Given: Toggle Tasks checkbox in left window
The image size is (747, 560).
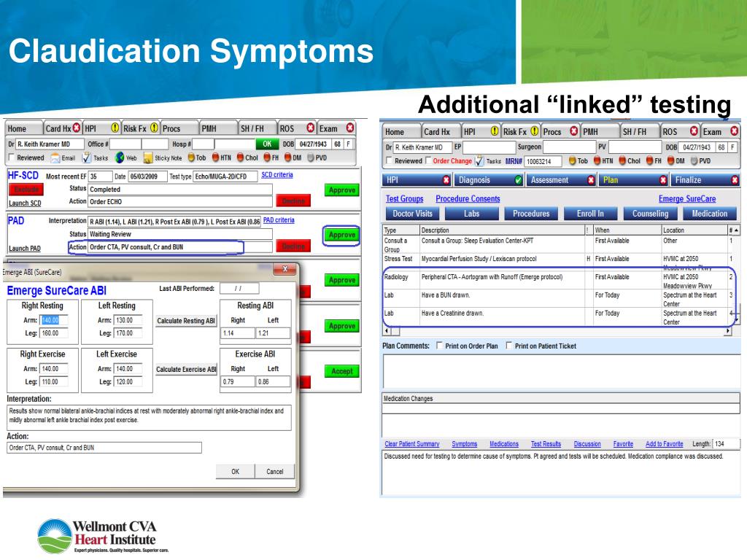Looking at the screenshot, I should (x=86, y=157).
